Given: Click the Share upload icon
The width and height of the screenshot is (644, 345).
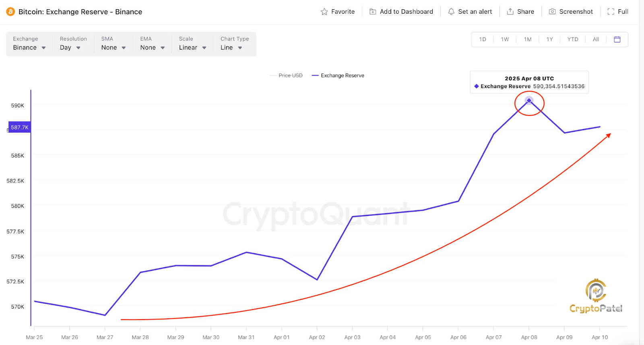Looking at the screenshot, I should [x=510, y=12].
